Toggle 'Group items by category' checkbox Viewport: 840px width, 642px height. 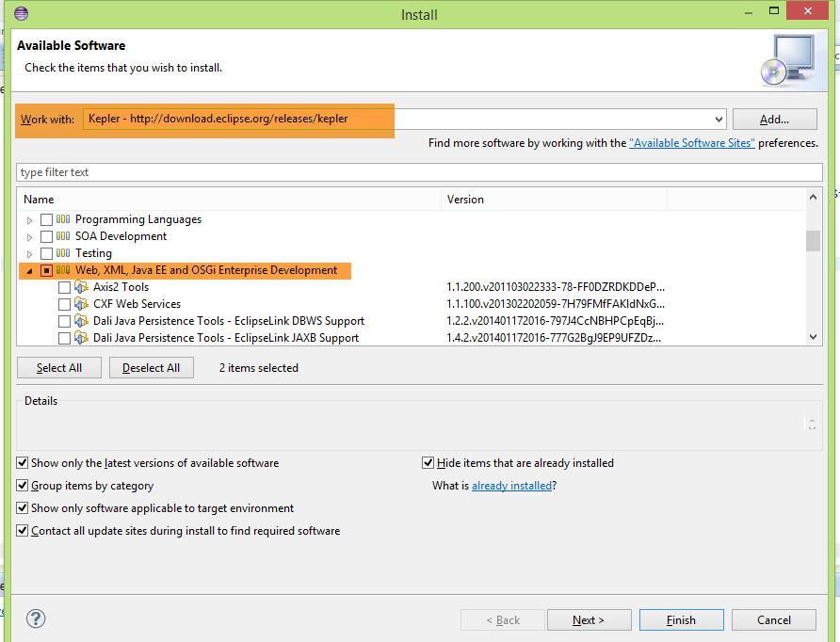(23, 486)
